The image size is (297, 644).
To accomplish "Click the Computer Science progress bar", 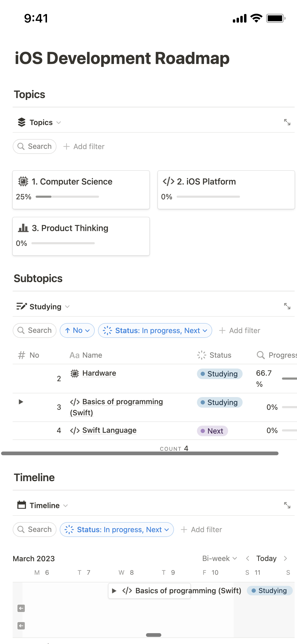I will coord(67,196).
